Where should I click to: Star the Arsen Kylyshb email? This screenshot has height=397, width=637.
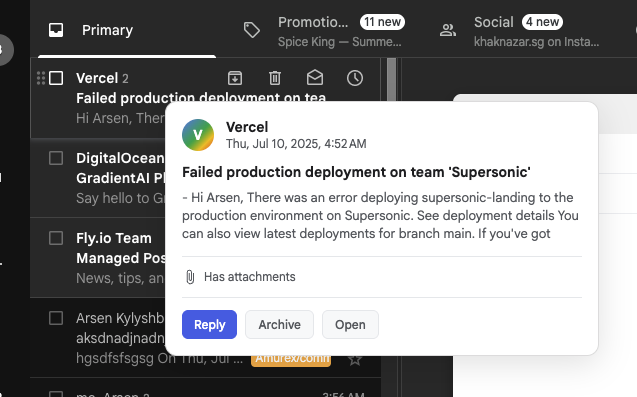(355, 360)
